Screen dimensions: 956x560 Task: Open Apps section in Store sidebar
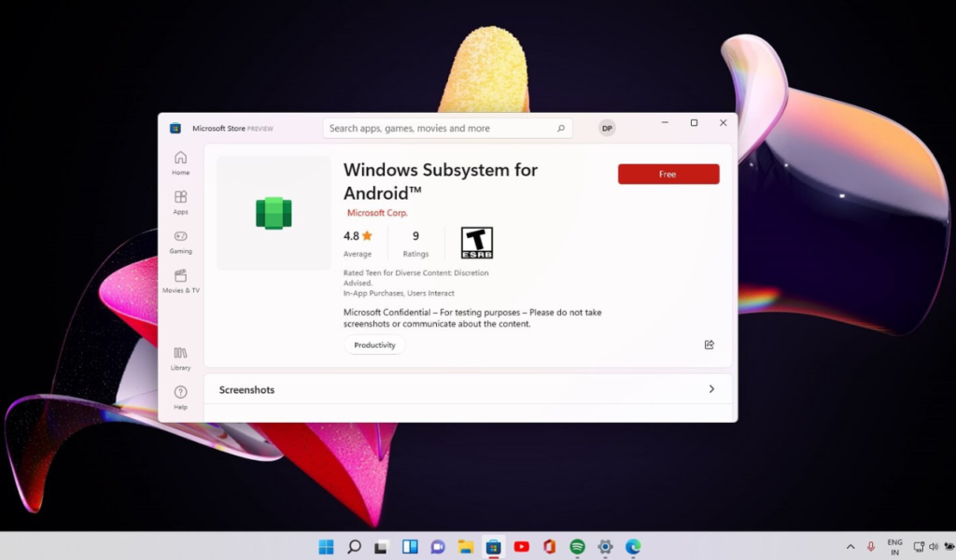point(180,203)
